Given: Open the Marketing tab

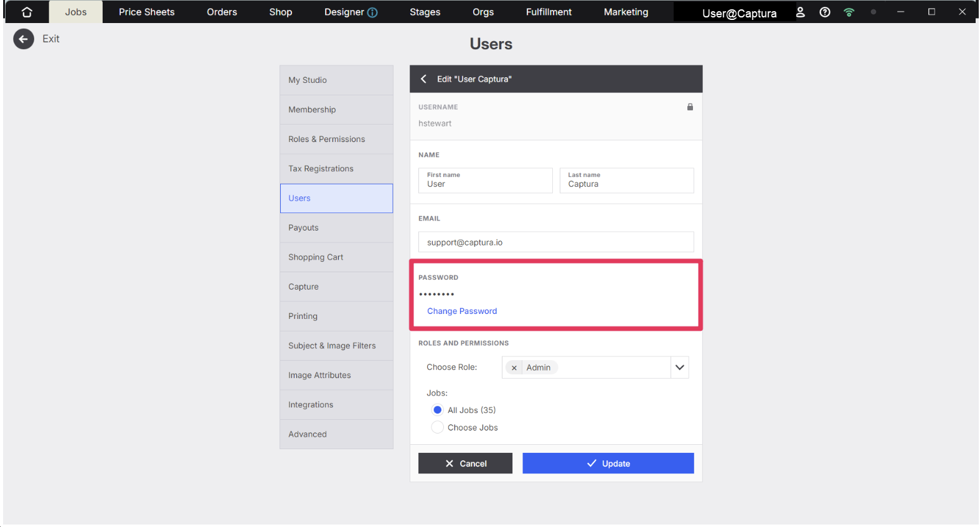Looking at the screenshot, I should point(626,12).
